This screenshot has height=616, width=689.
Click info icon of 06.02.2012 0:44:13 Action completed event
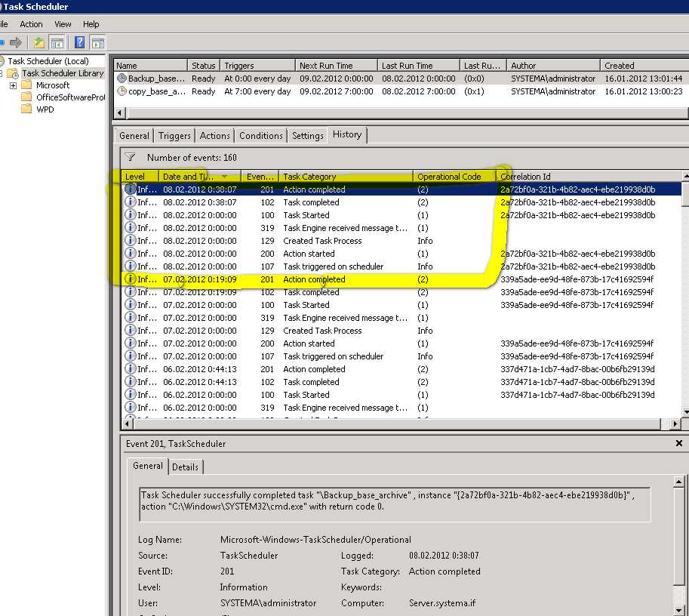point(130,368)
